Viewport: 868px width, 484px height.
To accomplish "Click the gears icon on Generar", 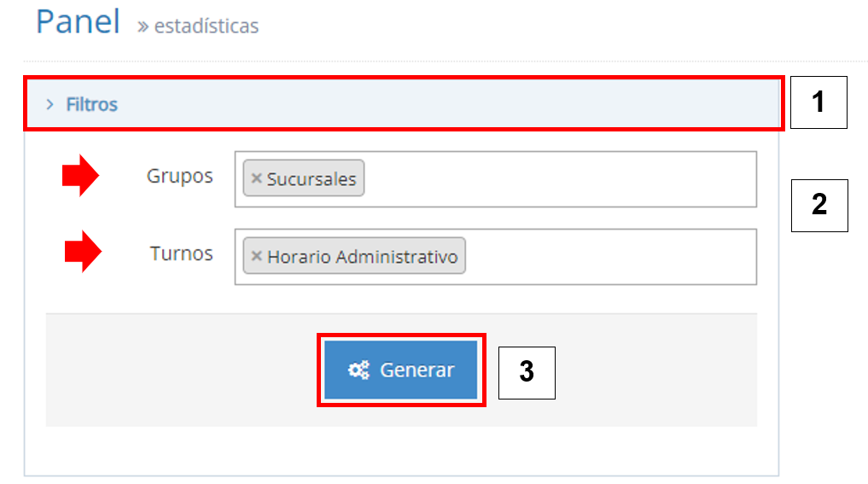I will tap(358, 370).
